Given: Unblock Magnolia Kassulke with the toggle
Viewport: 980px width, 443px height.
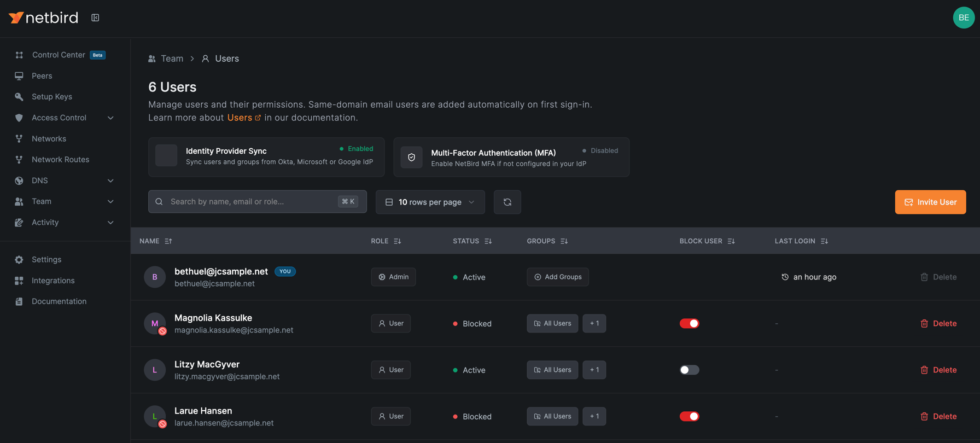Looking at the screenshot, I should coord(689,323).
